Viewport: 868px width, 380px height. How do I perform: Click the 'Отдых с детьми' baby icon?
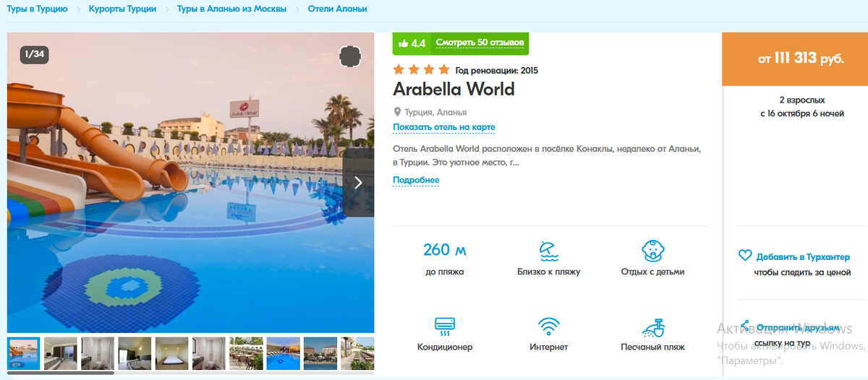coord(652,251)
